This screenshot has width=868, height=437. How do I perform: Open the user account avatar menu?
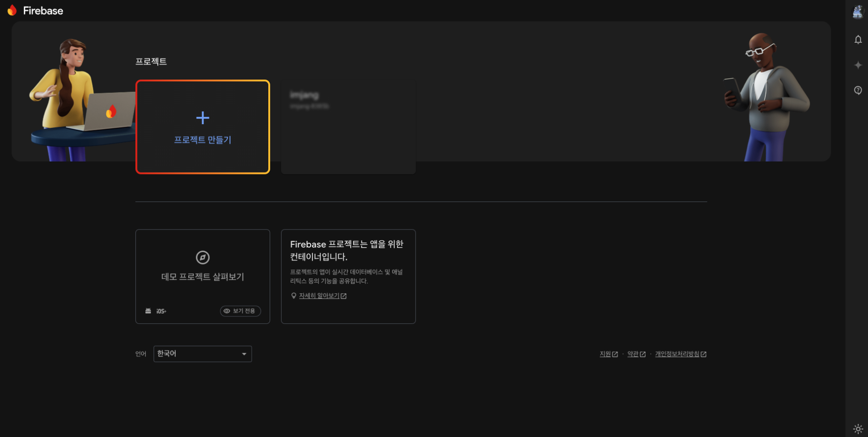pos(857,11)
